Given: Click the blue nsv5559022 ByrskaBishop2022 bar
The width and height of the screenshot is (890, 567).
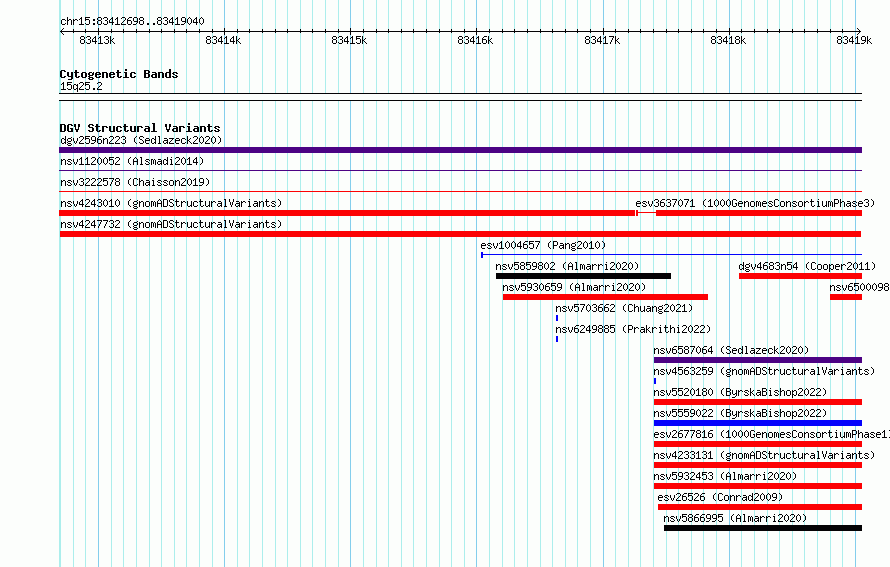Looking at the screenshot, I should (x=758, y=423).
